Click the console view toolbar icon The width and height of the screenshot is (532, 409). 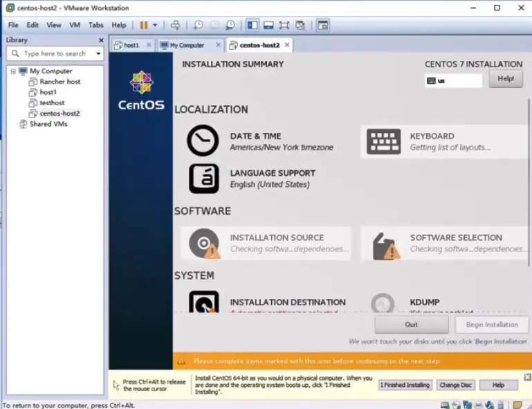point(322,25)
